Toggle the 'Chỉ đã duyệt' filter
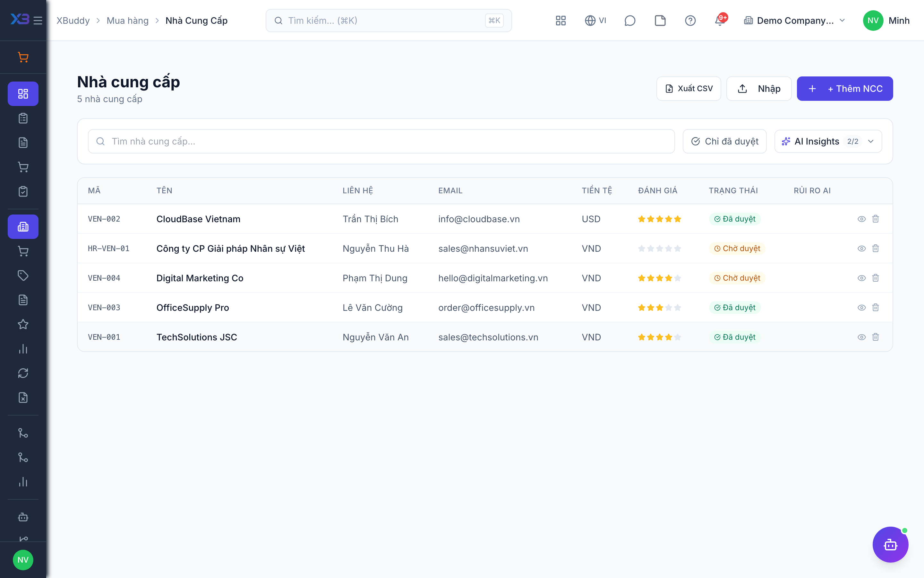 coord(724,141)
